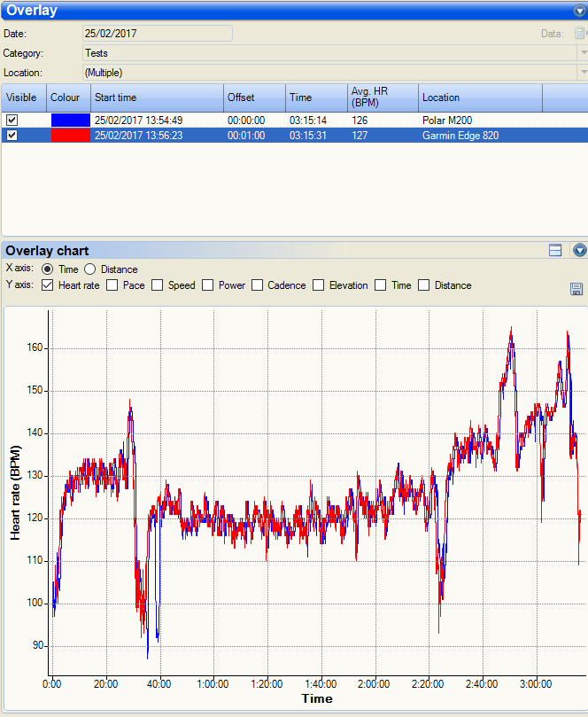Click the red colour swatch for Garmin Edge

coord(70,136)
